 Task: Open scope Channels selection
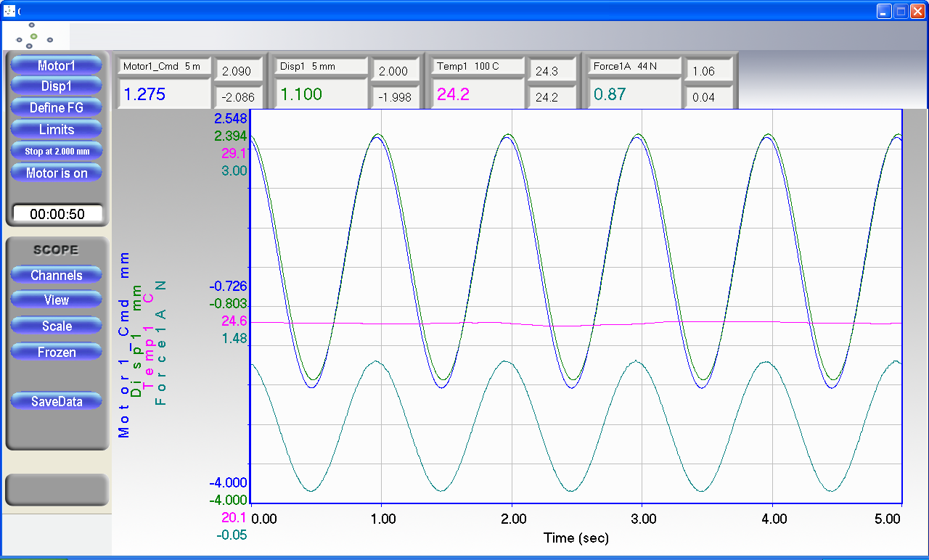(57, 276)
